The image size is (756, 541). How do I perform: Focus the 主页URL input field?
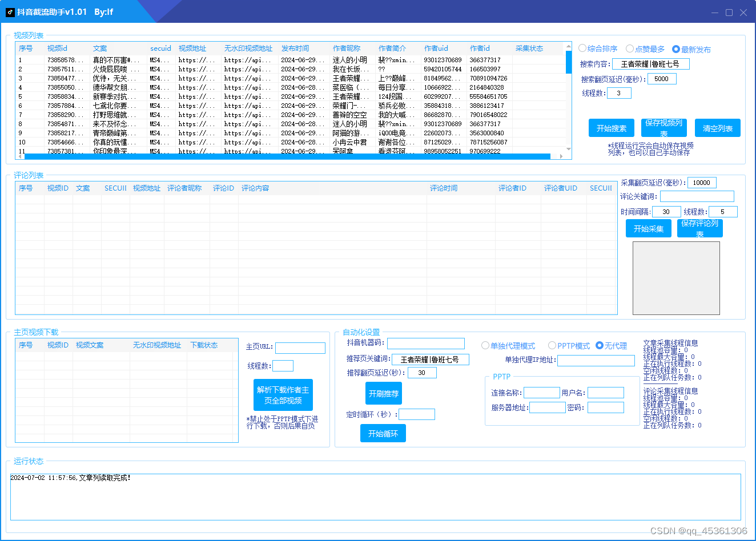[300, 348]
